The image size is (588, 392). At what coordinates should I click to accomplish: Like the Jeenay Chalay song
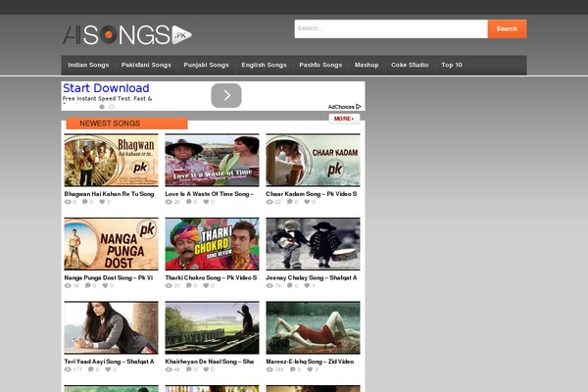(x=307, y=286)
